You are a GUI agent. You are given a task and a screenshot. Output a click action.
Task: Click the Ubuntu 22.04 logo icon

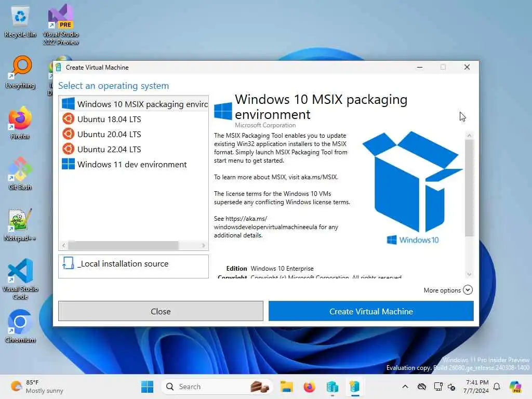click(x=68, y=149)
